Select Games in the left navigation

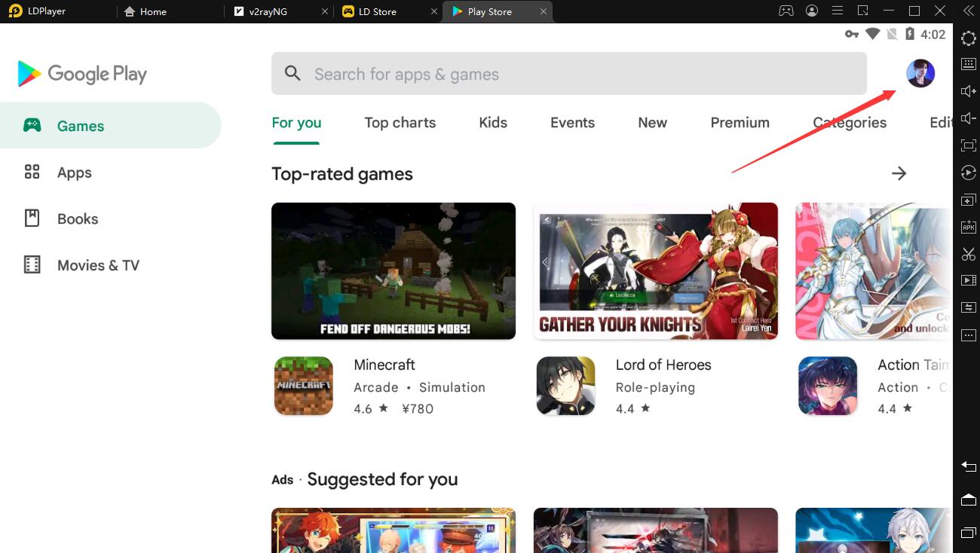[x=110, y=125]
